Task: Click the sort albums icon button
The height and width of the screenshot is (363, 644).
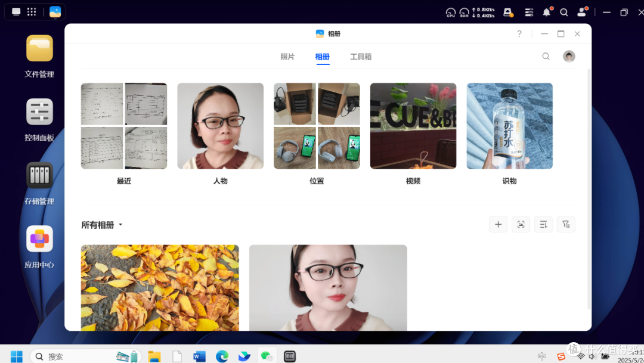Action: [543, 224]
